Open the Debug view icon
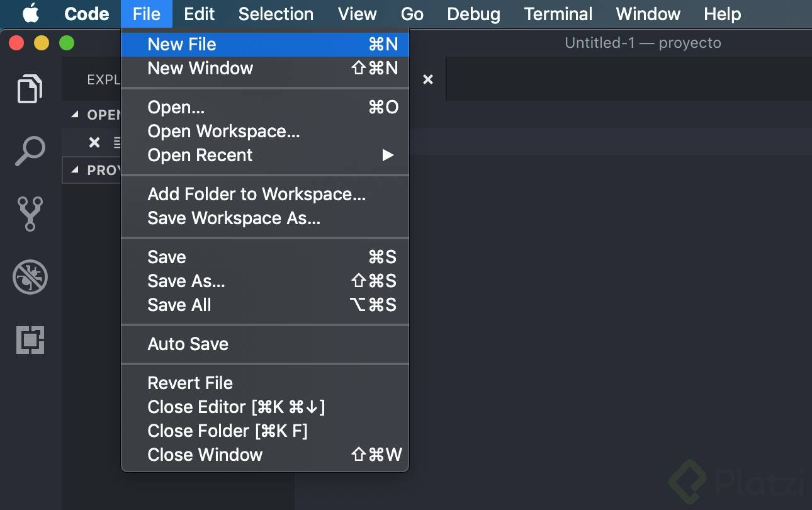The height and width of the screenshot is (510, 812). point(30,277)
